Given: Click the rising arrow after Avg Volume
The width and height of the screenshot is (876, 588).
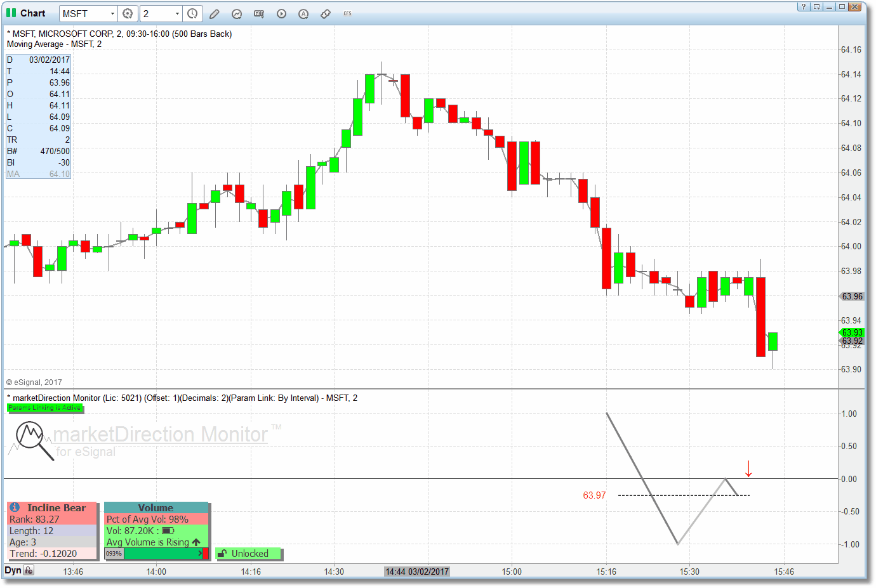Looking at the screenshot, I should point(196,542).
